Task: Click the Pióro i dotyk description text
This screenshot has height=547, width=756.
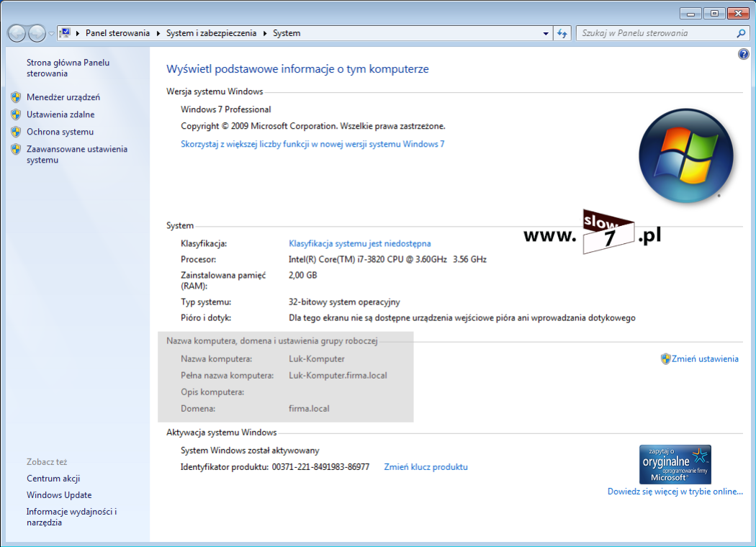Action: pyautogui.click(x=462, y=318)
